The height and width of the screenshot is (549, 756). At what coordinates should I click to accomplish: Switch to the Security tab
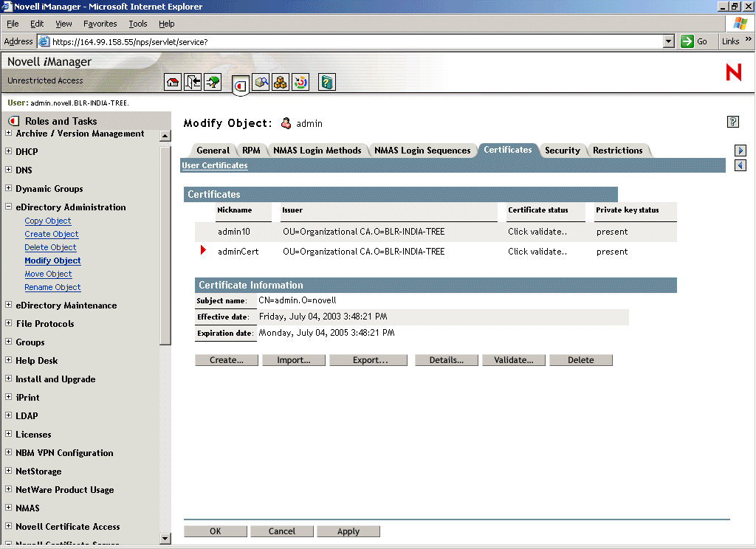[x=563, y=151]
